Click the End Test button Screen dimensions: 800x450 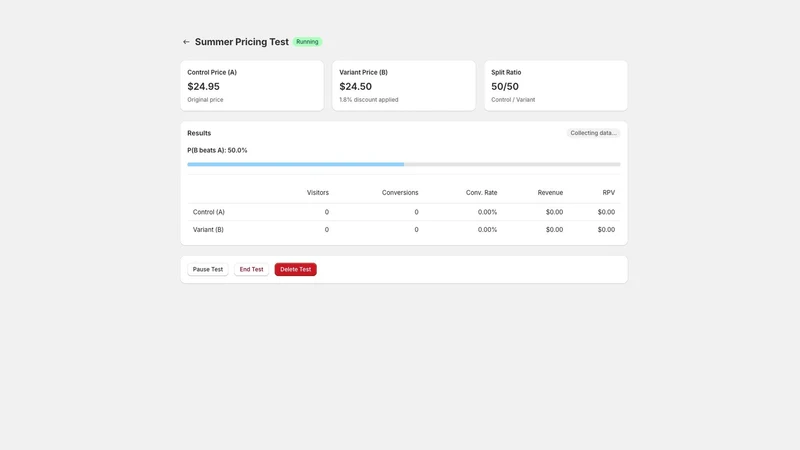tap(252, 269)
